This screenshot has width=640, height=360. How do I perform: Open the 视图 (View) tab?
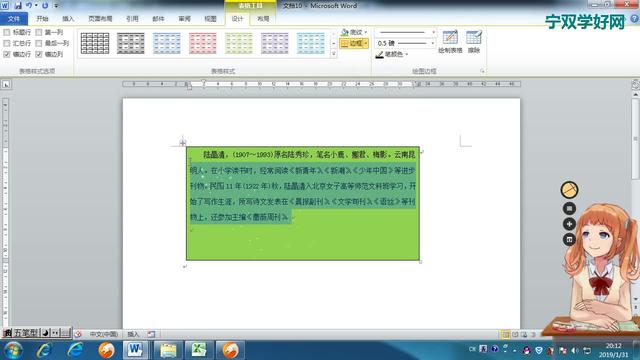[x=211, y=19]
